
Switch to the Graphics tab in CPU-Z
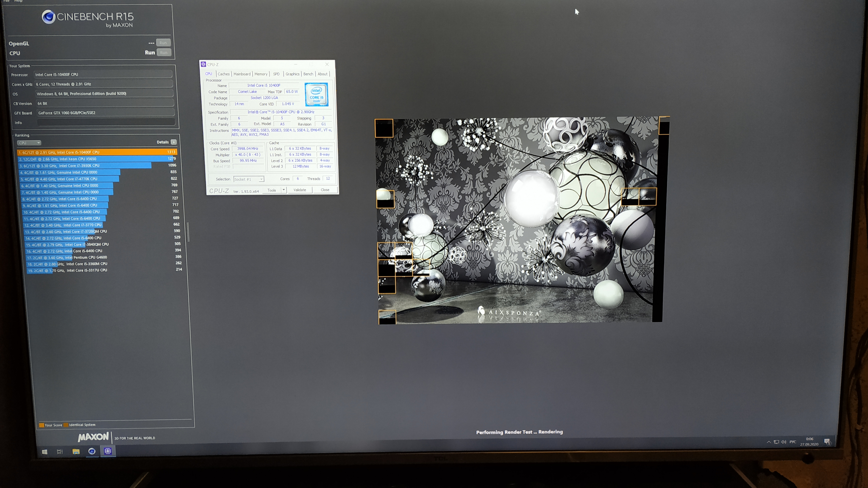point(292,74)
